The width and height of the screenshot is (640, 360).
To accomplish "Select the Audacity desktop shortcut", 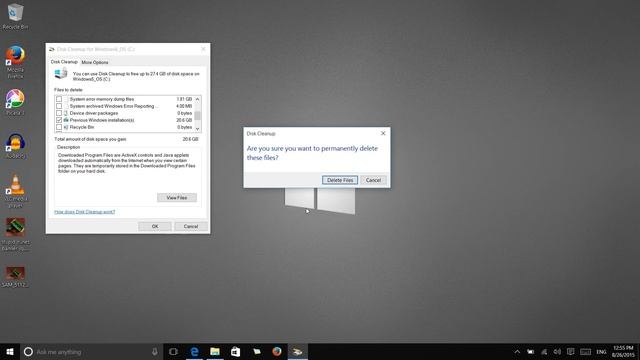I will coord(15,146).
